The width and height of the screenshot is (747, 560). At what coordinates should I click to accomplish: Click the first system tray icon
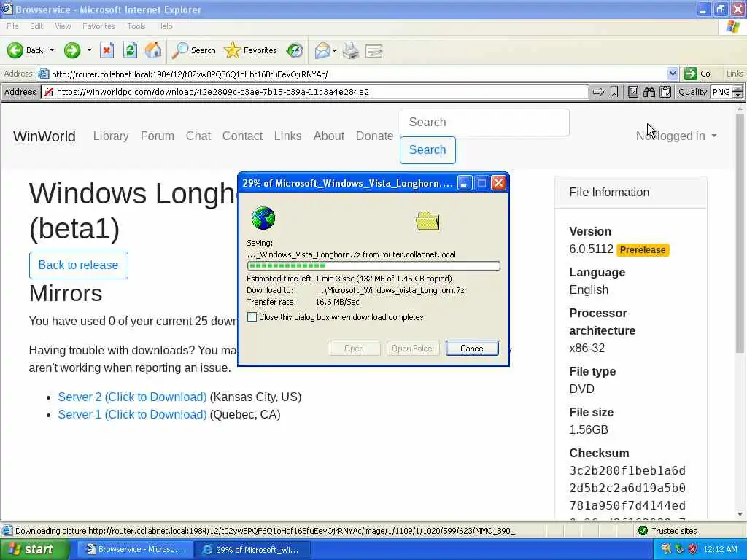pos(665,550)
